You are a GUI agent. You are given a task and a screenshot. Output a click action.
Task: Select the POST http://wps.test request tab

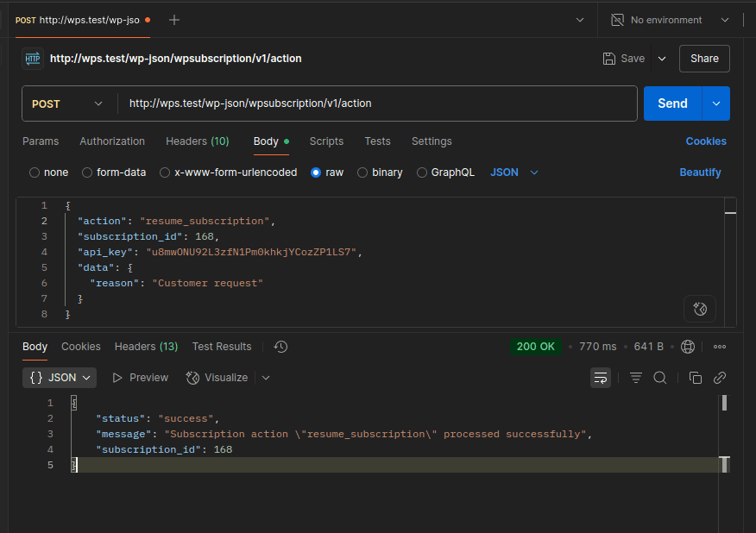tap(83, 20)
